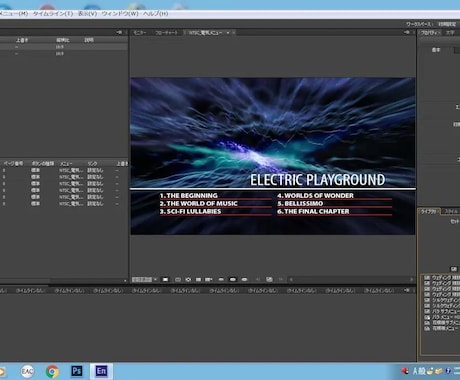This screenshot has height=380, width=460.
Task: Open the Photoshop icon in the taskbar
Action: click(x=77, y=371)
